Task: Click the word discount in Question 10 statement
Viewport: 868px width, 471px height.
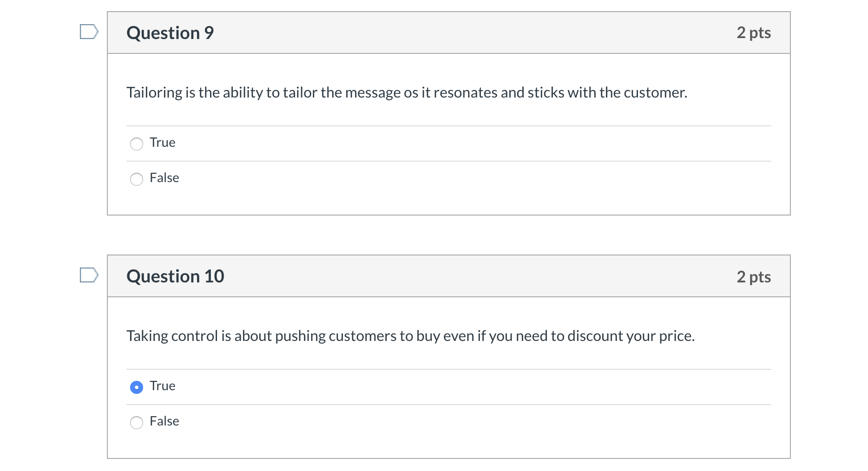Action: 594,336
